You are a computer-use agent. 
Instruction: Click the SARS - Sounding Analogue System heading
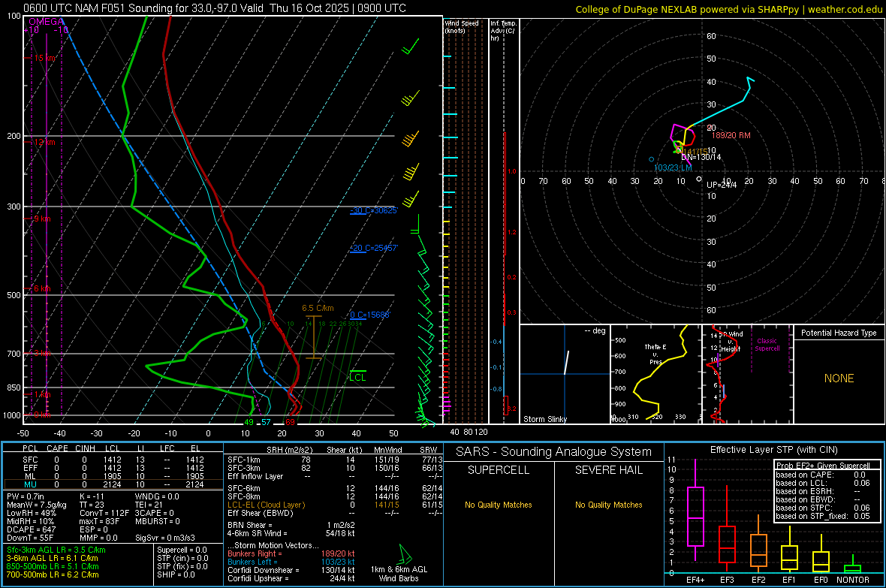tap(554, 452)
